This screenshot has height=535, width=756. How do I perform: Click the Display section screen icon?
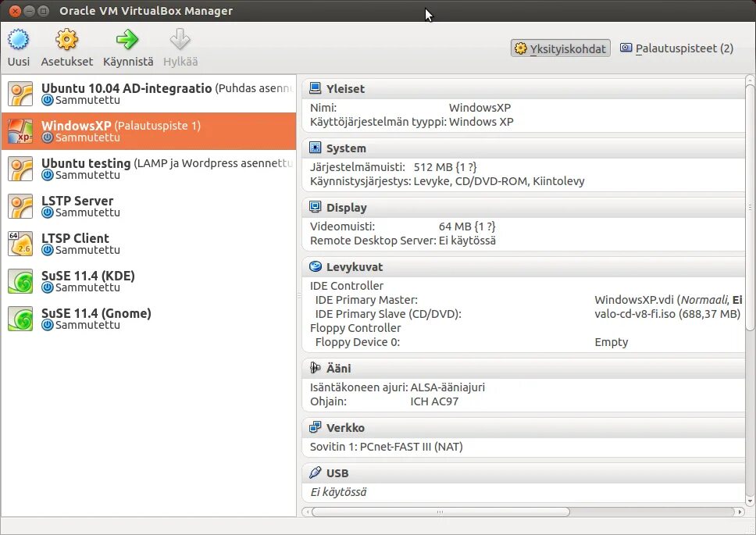coord(315,207)
